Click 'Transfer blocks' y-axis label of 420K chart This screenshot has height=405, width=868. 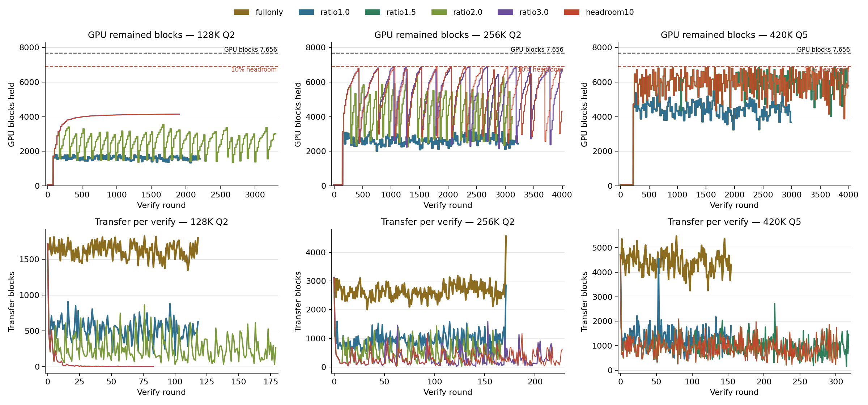pyautogui.click(x=584, y=302)
